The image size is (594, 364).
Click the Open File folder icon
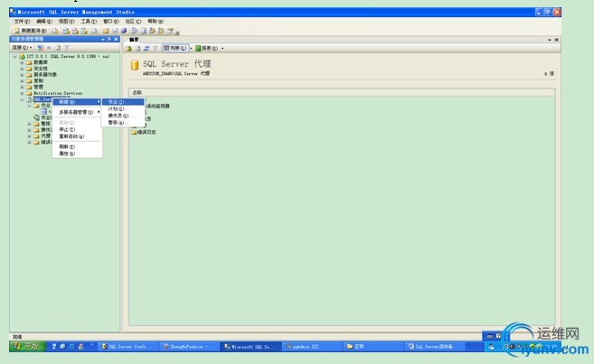tap(106, 31)
